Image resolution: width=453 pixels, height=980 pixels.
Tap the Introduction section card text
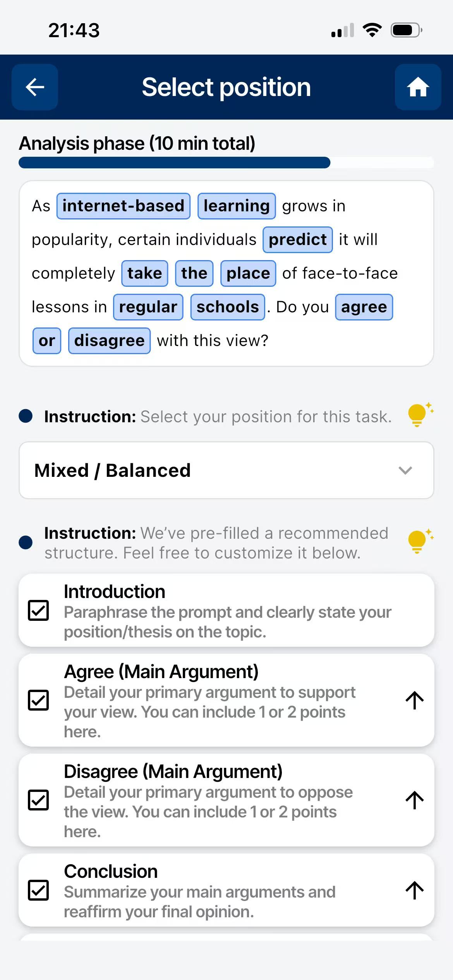pos(227,612)
